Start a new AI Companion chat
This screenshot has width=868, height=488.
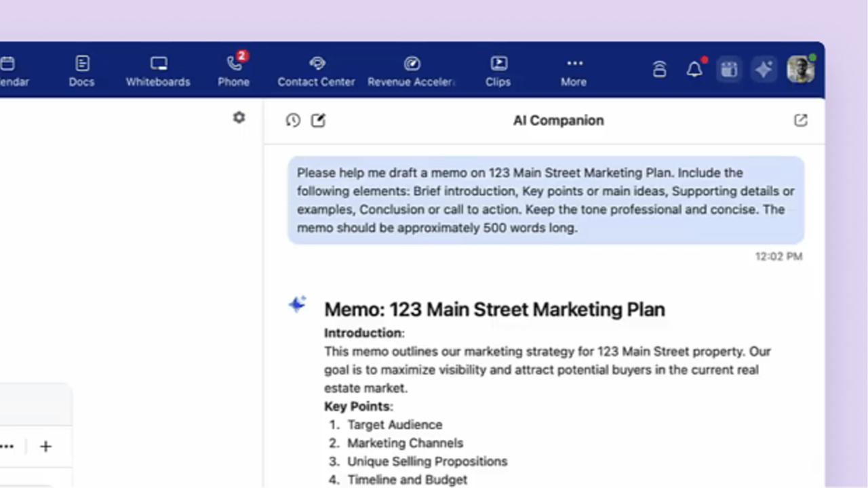pos(318,121)
